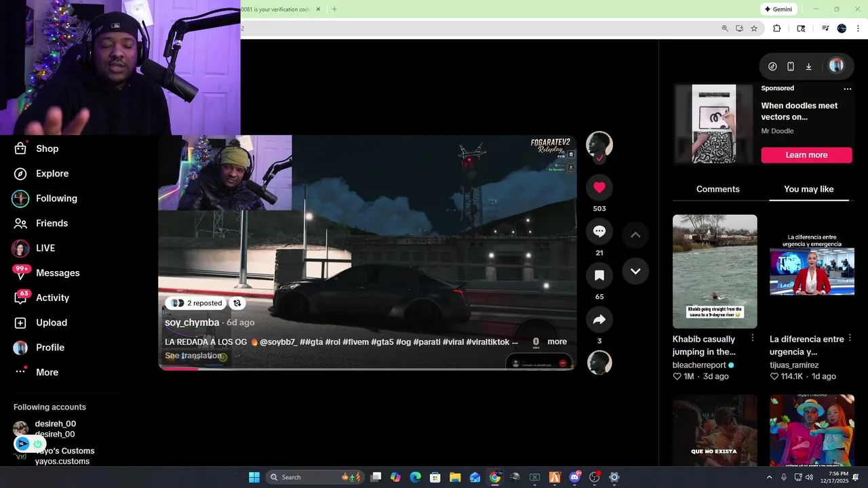Open the Mr Doodle ad thumbnail
Screen dimensions: 868x488
tap(713, 124)
